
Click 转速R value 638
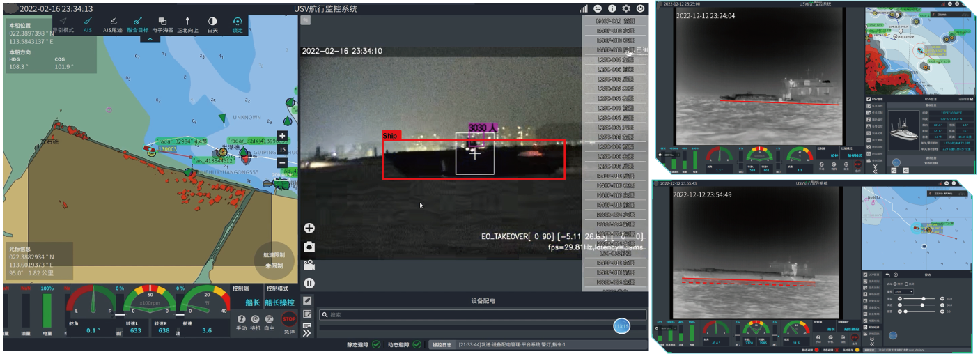coord(164,331)
